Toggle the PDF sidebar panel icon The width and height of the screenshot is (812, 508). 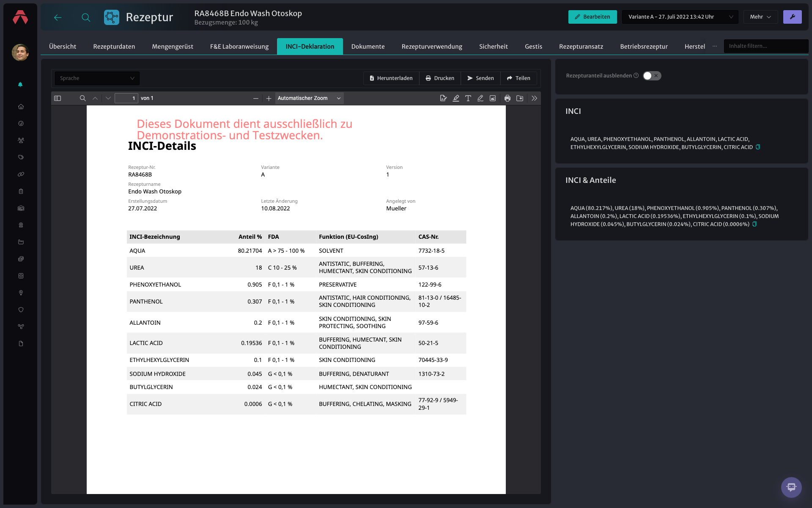tap(58, 98)
